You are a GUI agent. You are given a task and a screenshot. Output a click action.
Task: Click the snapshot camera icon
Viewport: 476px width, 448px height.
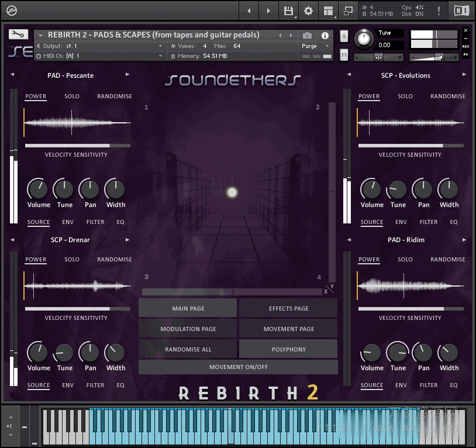(307, 34)
